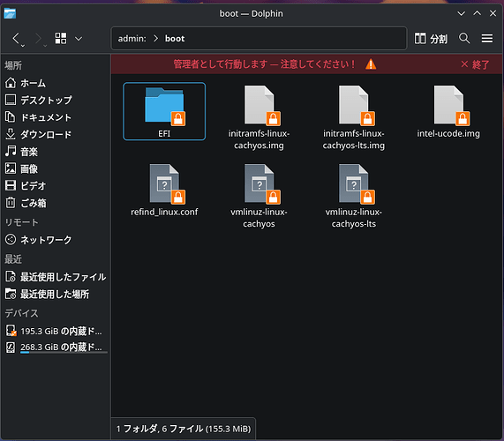Image resolution: width=504 pixels, height=441 pixels.
Task: Click status bar text 1 フォルダ, 6 ファイル
Action: 184,429
